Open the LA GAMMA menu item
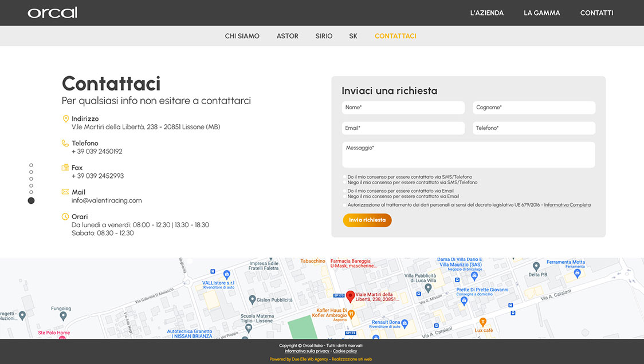Screen dimensions: 644x364 coord(541,13)
